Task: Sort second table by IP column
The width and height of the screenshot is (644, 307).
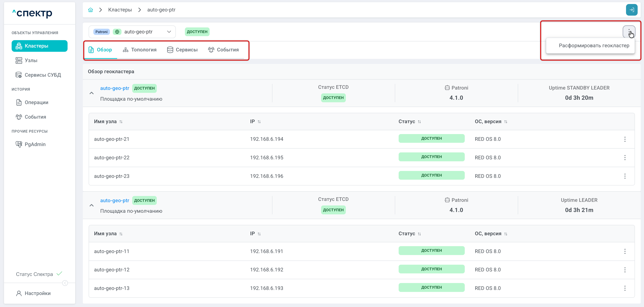Action: [x=259, y=234]
